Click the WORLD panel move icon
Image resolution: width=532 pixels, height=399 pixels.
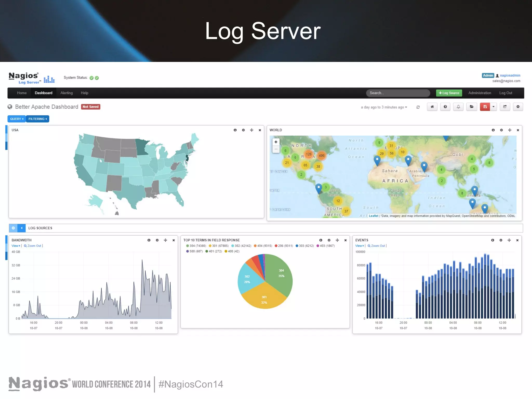(510, 130)
